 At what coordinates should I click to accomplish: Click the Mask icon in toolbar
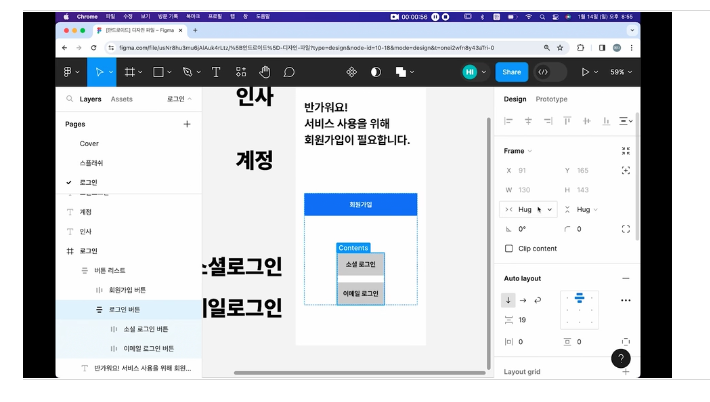pos(376,72)
